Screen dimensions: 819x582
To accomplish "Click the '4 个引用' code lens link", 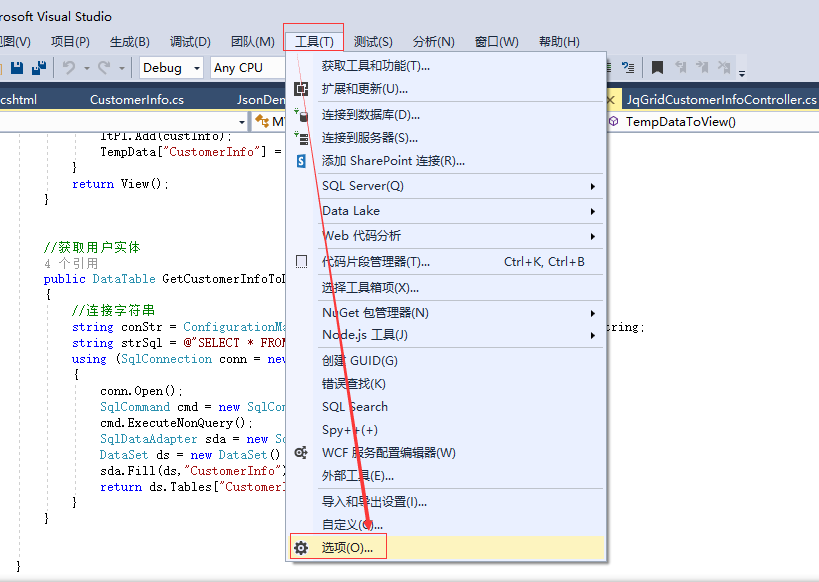I will click(71, 263).
